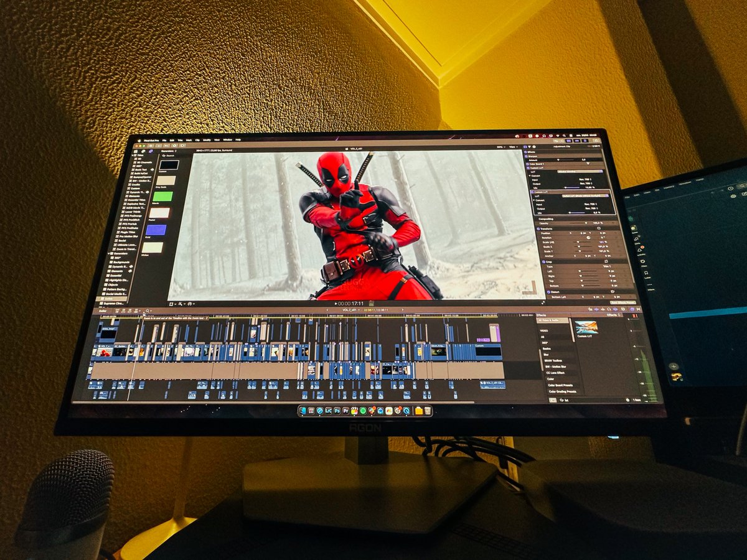
Task: Show the Video inspector tab
Action: [x=525, y=147]
